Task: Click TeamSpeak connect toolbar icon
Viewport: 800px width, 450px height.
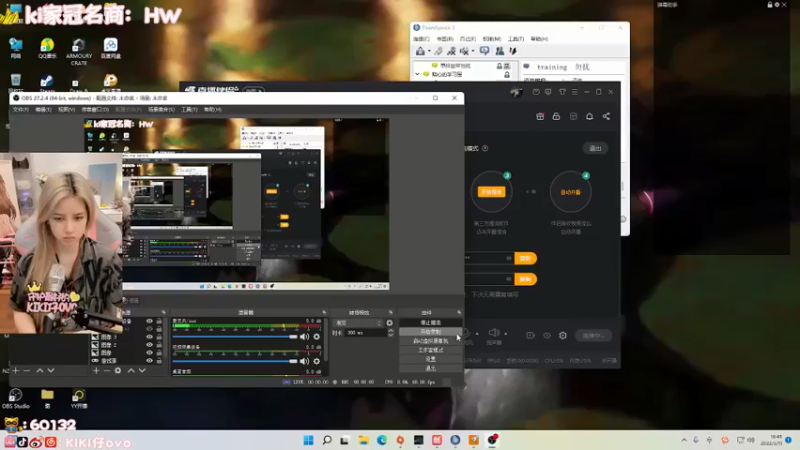Action: pyautogui.click(x=420, y=51)
